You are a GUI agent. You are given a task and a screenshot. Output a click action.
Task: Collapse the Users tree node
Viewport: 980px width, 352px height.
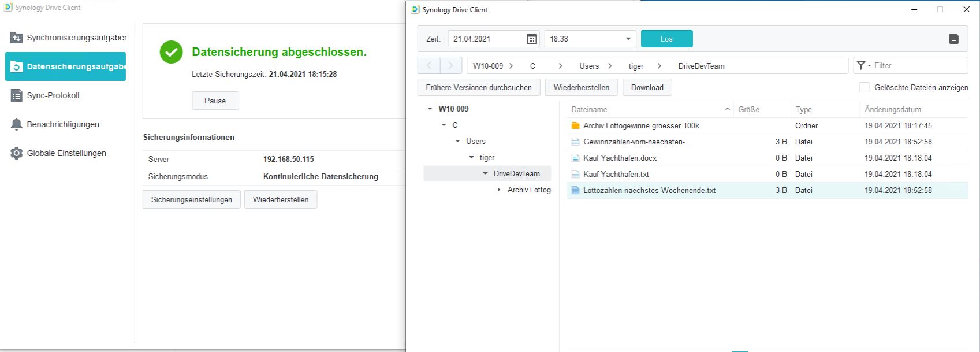click(457, 141)
